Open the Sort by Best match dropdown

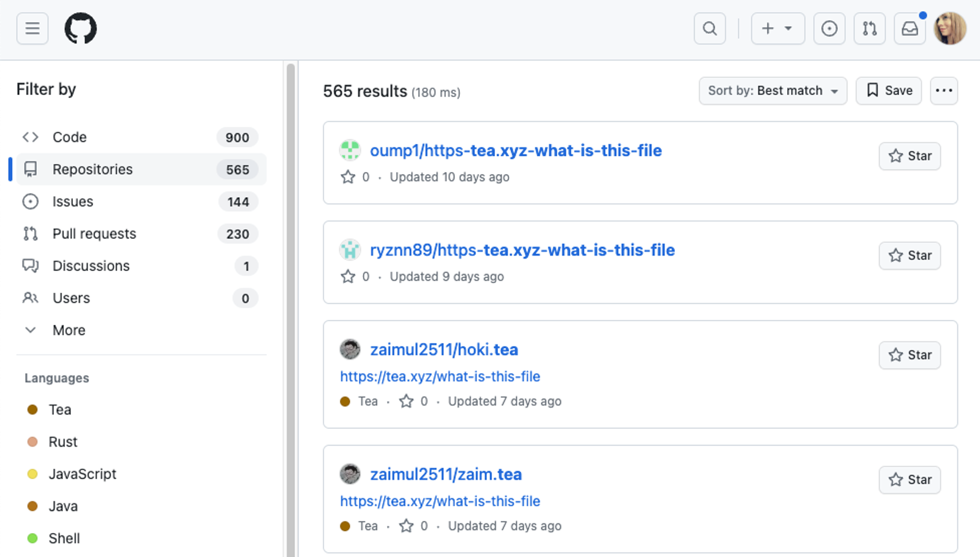773,91
